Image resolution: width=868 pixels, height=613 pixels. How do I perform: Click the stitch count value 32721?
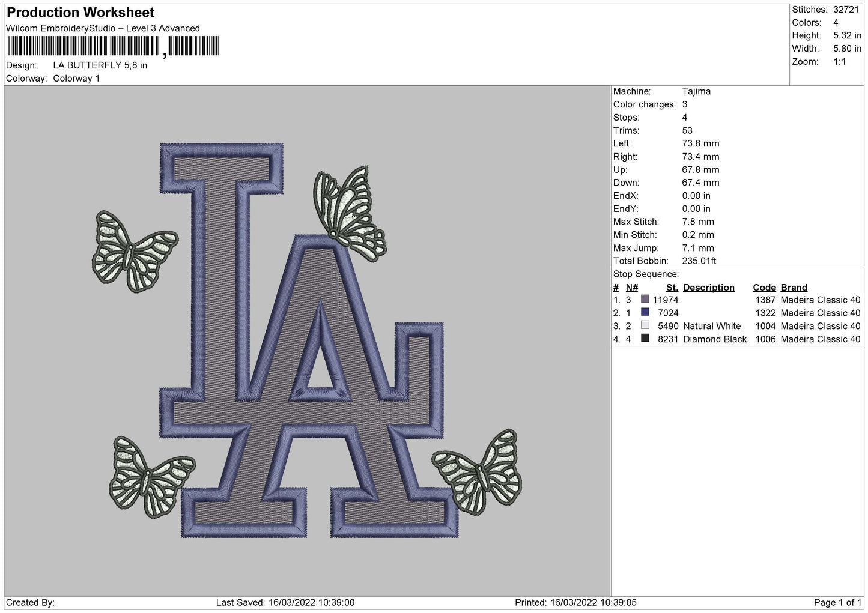847,10
